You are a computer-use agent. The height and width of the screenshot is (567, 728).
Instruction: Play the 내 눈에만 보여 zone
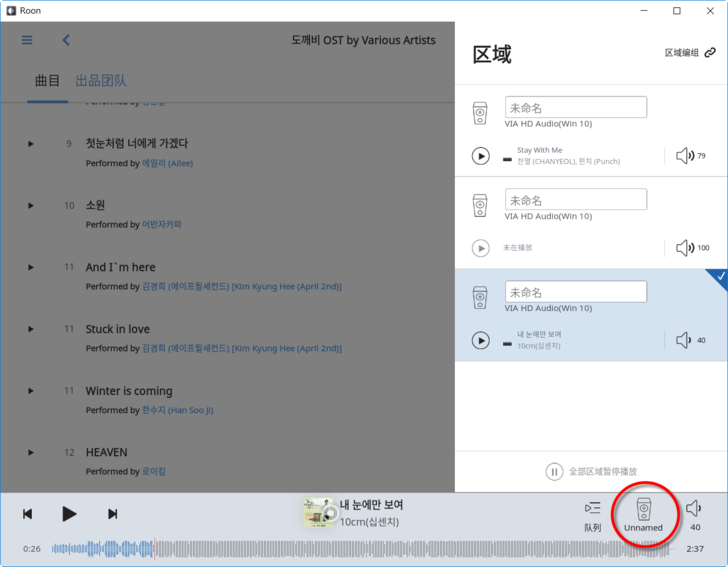[x=481, y=340]
